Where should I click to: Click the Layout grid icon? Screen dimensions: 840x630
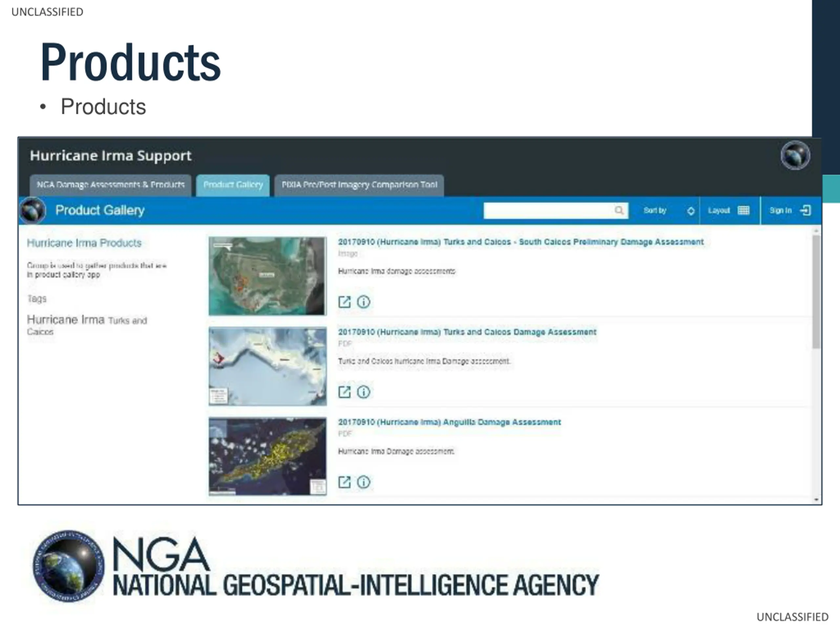(743, 210)
